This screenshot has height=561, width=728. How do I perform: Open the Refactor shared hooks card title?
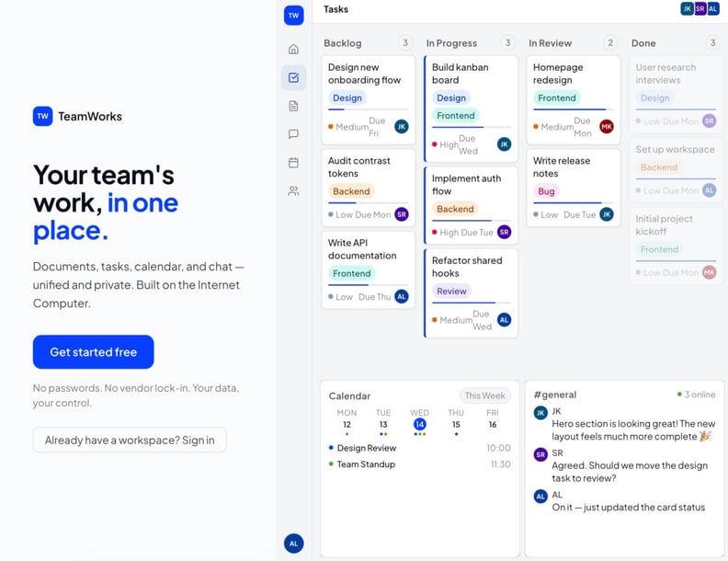pyautogui.click(x=467, y=267)
